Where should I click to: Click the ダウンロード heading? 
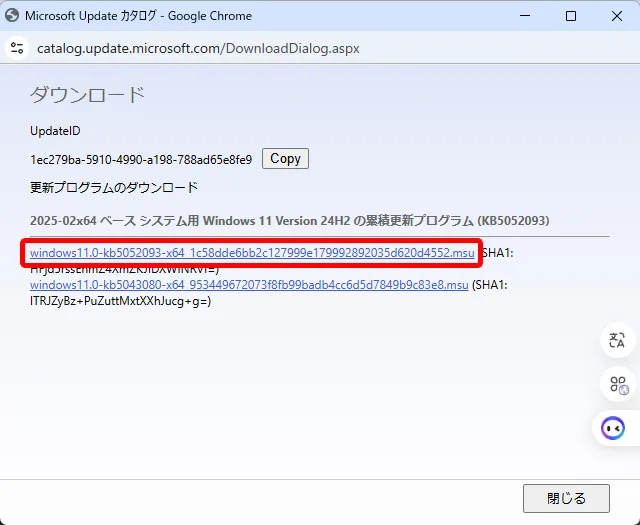pyautogui.click(x=87, y=95)
